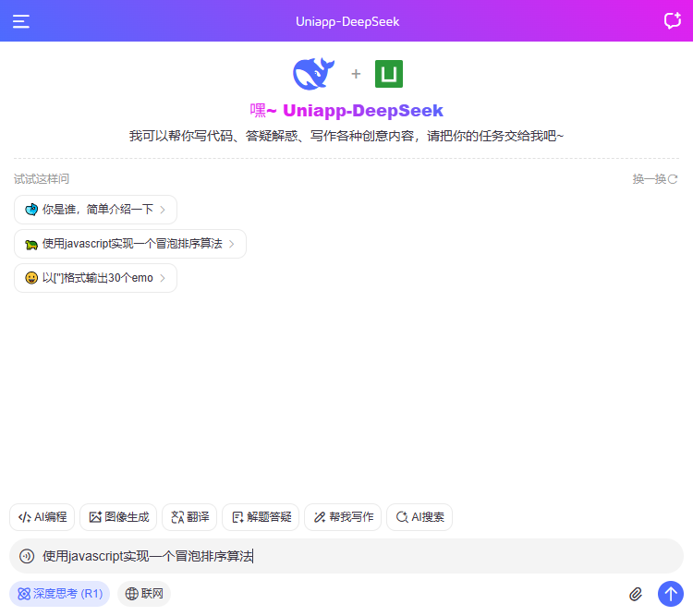Select suggestion 以['']格式输出30个emo

[95, 278]
